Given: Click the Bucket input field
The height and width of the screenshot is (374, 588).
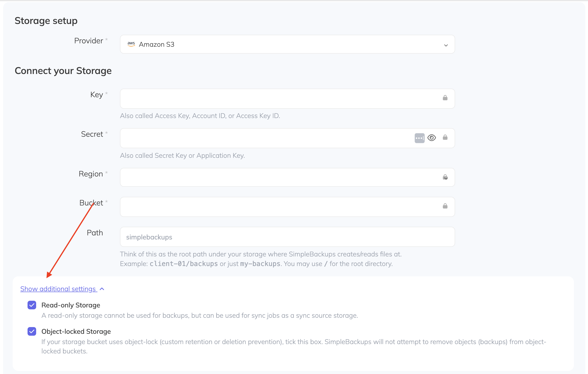Looking at the screenshot, I should 269,207.
